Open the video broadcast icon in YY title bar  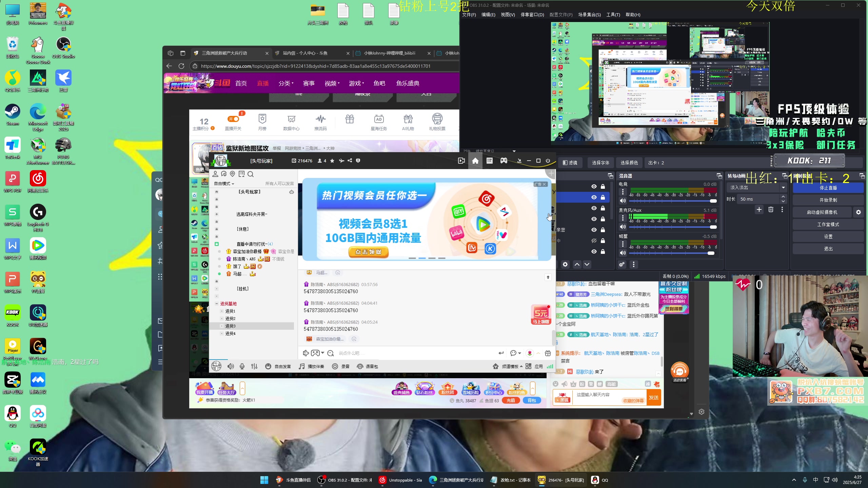461,161
